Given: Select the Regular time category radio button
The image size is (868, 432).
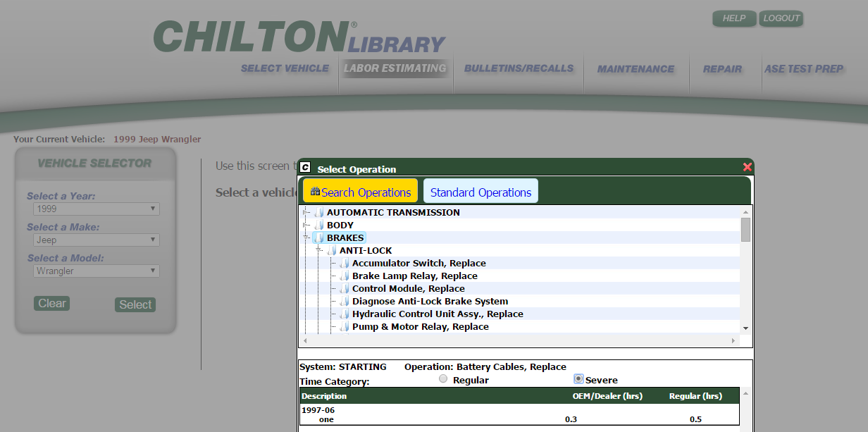Looking at the screenshot, I should point(443,378).
